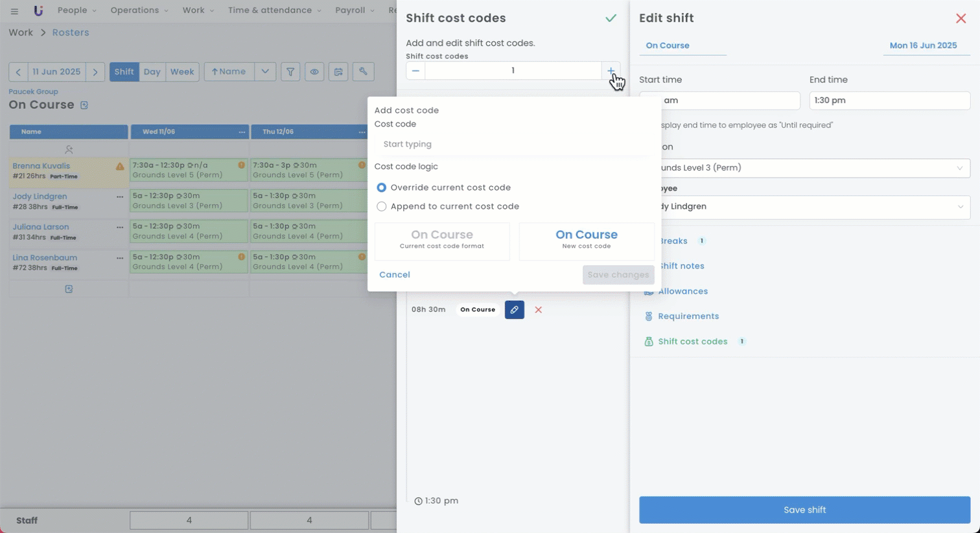Expand the Grounds Level 3 (Perm) dropdown

pyautogui.click(x=959, y=168)
